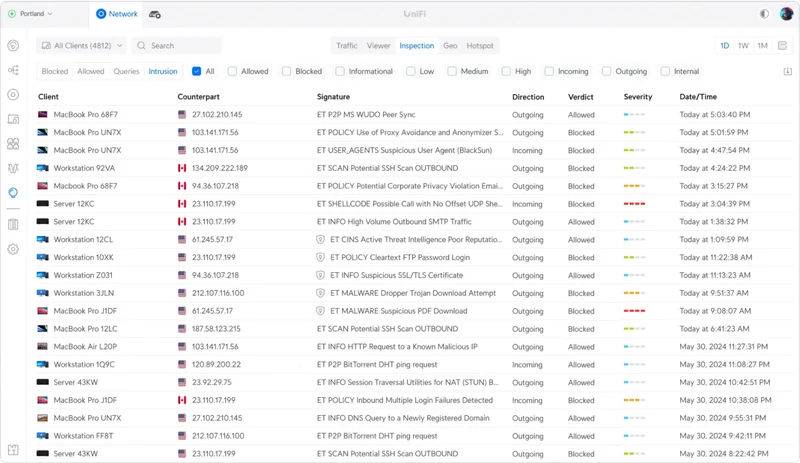
Task: Open the waveform icon in sidebar
Action: [x=13, y=168]
